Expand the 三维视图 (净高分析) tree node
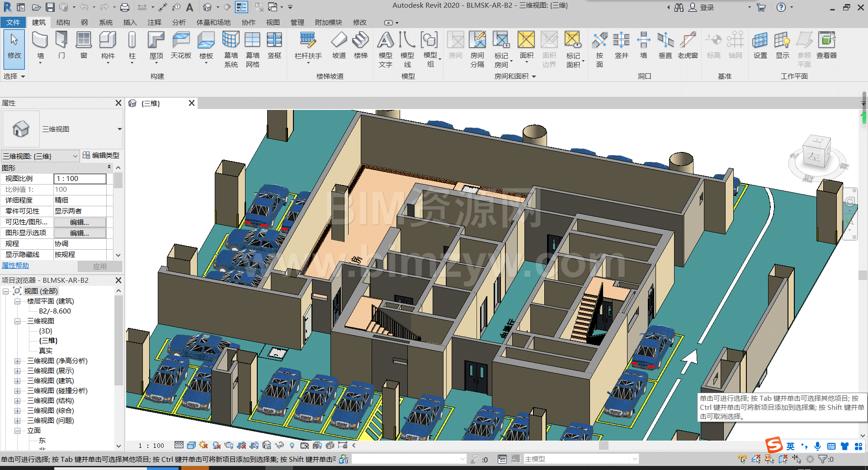 (x=17, y=361)
